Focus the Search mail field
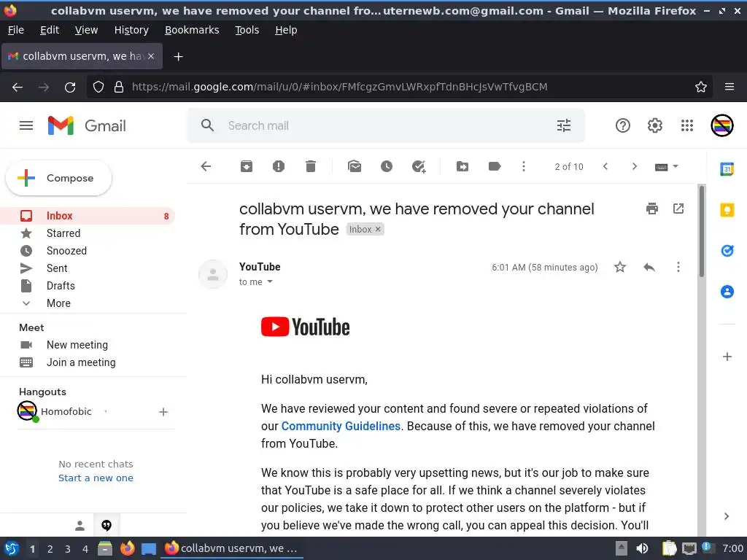Image resolution: width=747 pixels, height=560 pixels. point(386,125)
